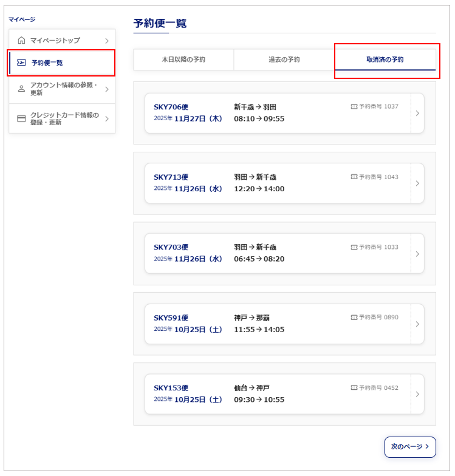
Task: Click chevron on the アカウント情報 row
Action: tap(107, 89)
